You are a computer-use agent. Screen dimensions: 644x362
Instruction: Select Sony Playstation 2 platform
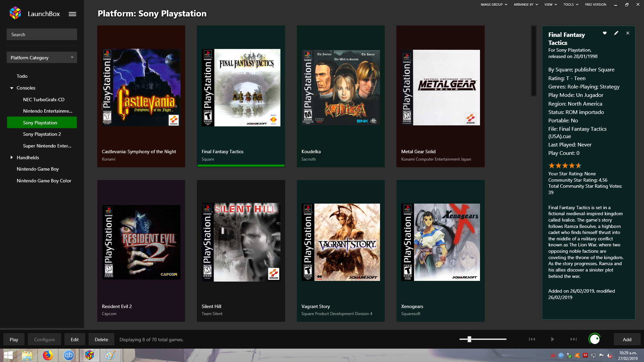coord(42,134)
